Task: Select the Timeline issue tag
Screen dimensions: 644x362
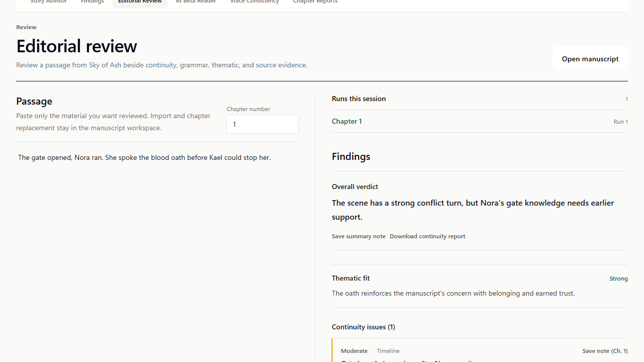Action: click(388, 351)
